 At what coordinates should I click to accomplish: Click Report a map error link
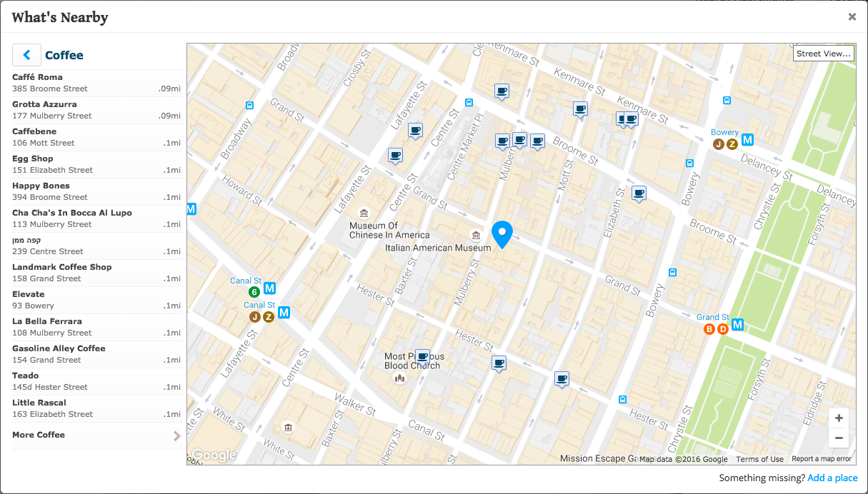[x=822, y=459]
